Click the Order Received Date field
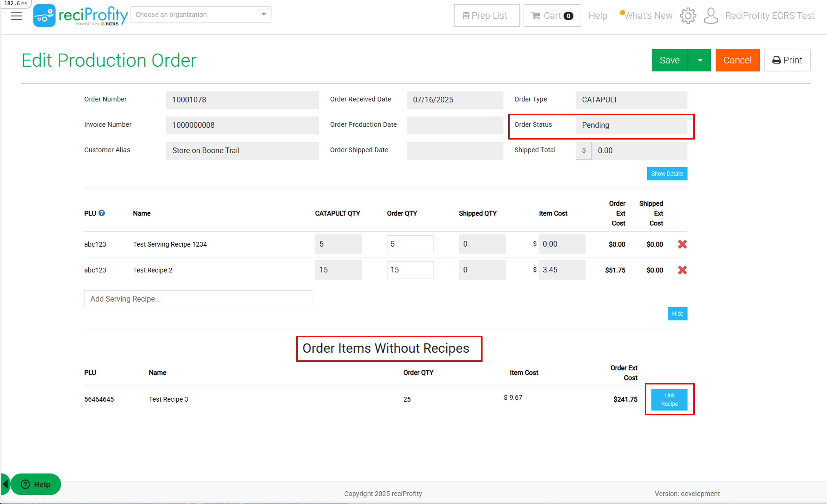The image size is (827, 504). pyautogui.click(x=455, y=100)
